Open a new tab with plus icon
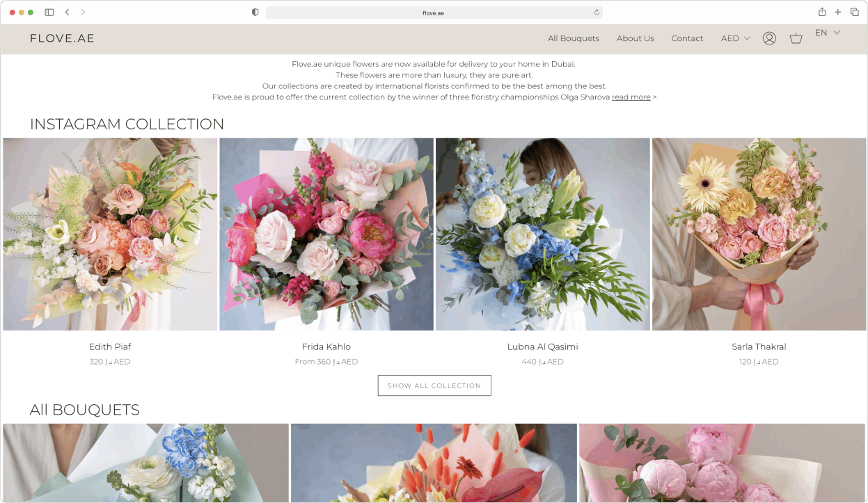868x503 pixels. pyautogui.click(x=838, y=12)
